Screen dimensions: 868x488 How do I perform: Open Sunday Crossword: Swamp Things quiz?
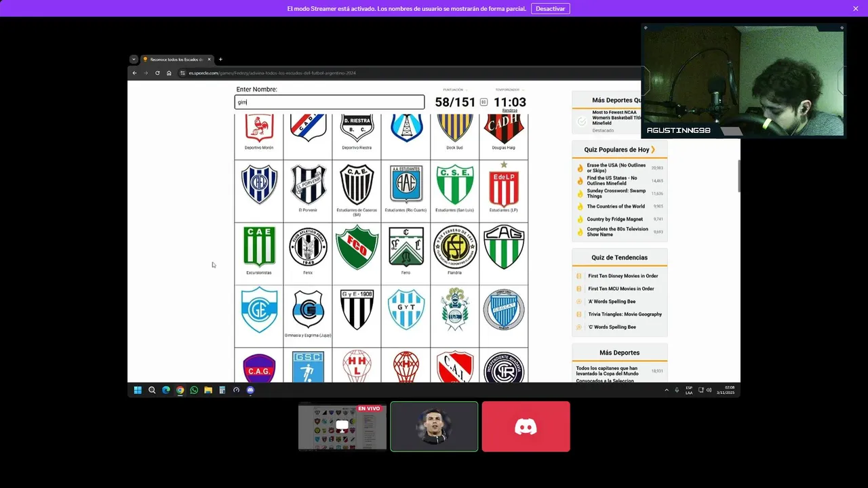(x=616, y=193)
